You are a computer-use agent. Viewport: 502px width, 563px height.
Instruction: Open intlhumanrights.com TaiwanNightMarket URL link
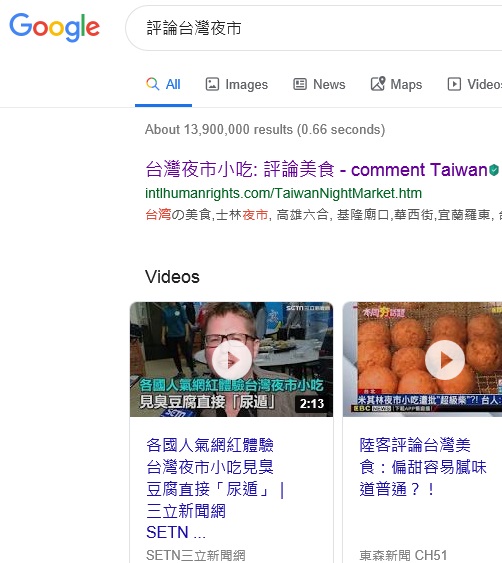point(283,193)
